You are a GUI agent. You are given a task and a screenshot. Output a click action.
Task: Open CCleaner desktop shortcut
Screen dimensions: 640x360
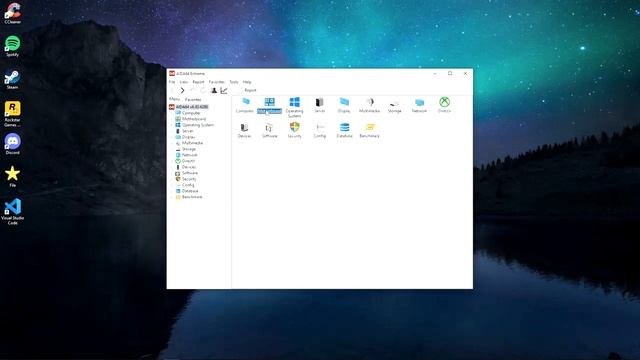pyautogui.click(x=13, y=13)
